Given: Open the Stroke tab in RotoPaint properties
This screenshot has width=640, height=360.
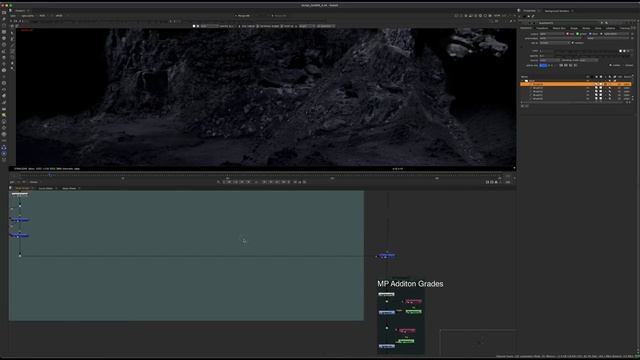Looking at the screenshot, I should click(x=586, y=28).
